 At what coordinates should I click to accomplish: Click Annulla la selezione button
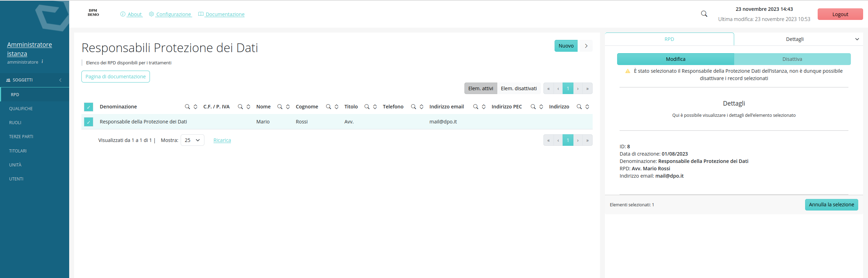click(831, 205)
